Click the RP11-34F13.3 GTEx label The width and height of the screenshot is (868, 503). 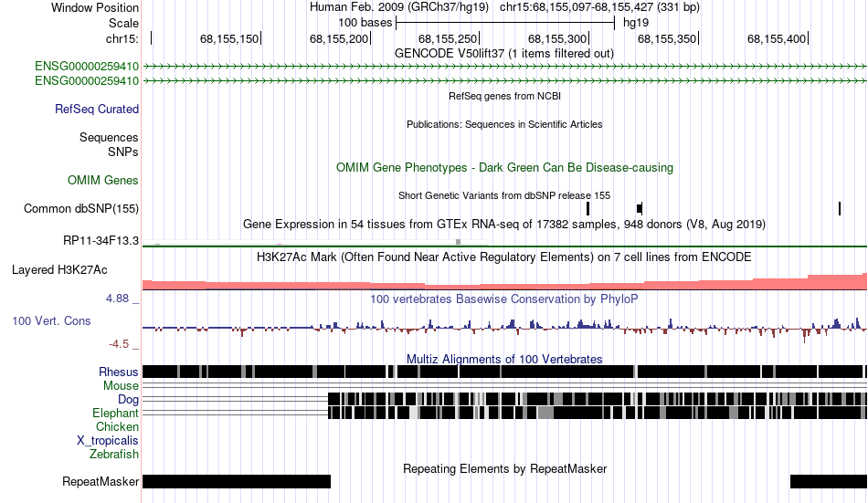(101, 241)
